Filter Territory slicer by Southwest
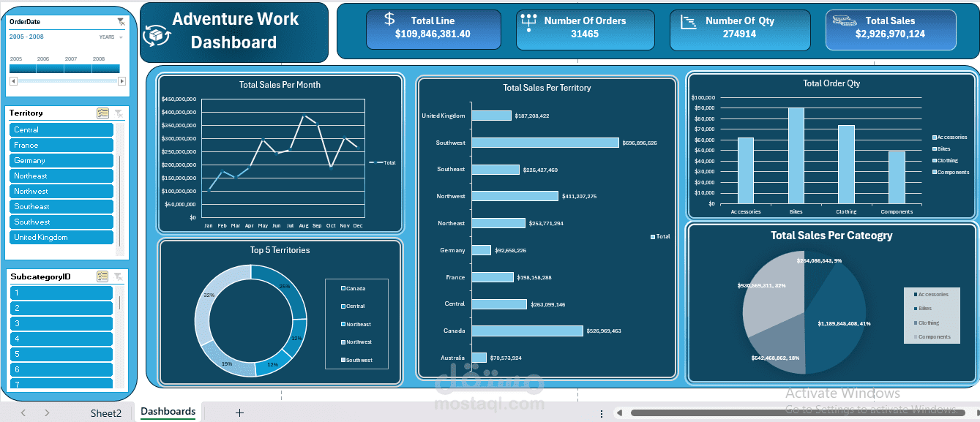 [x=61, y=222]
